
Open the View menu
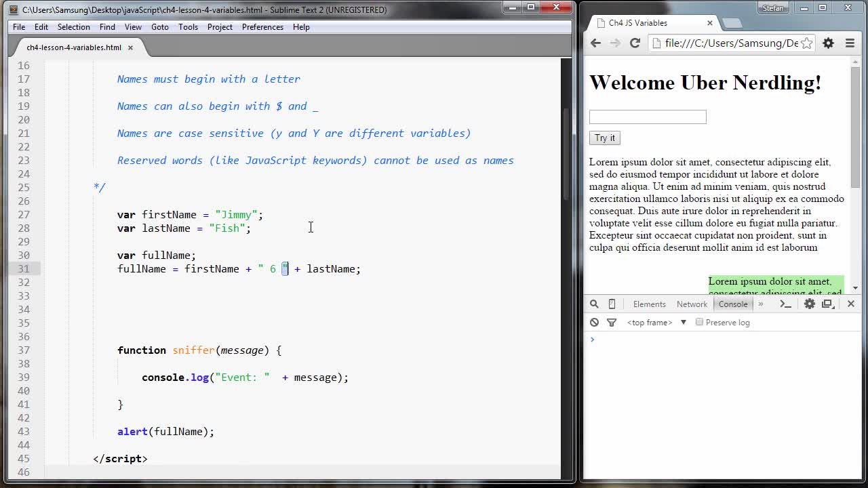click(133, 27)
